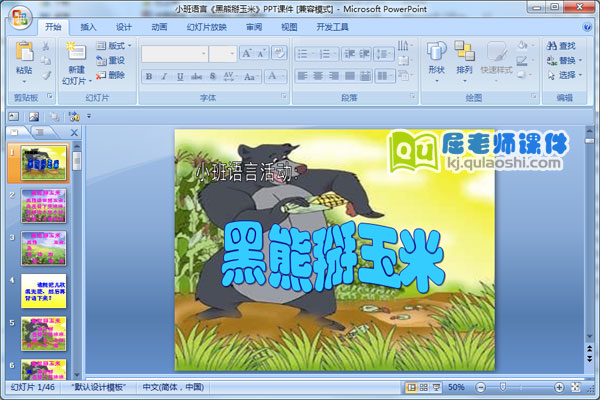
Task: Click zoom in plus button
Action: 559,387
